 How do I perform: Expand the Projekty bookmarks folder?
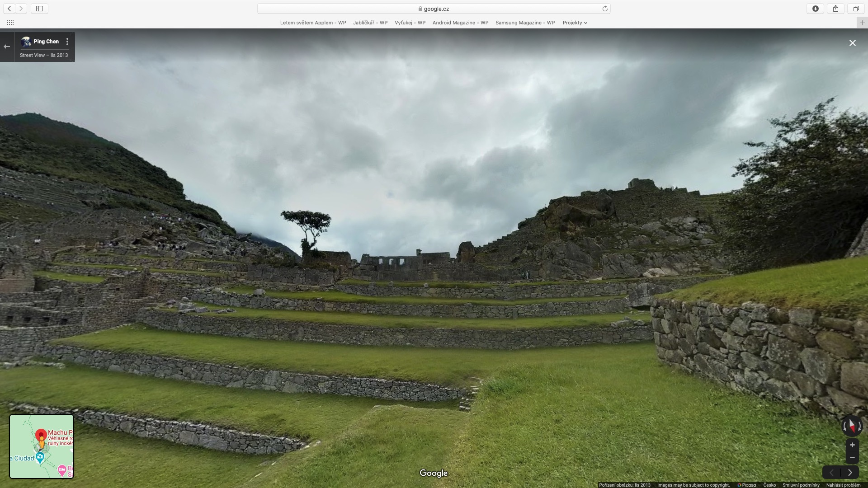[x=575, y=23]
